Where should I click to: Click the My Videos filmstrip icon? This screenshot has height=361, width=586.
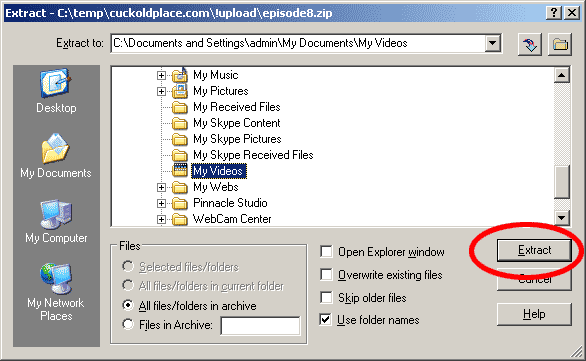pyautogui.click(x=180, y=170)
